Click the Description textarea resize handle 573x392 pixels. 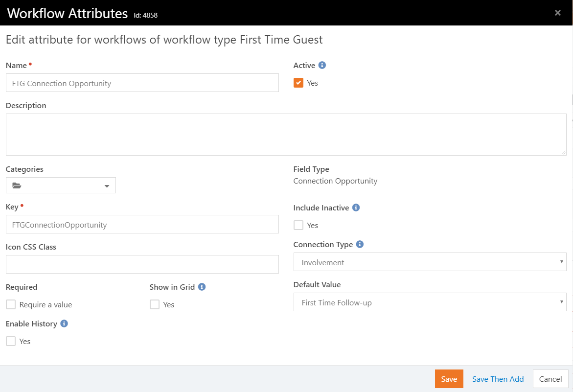pos(564,152)
